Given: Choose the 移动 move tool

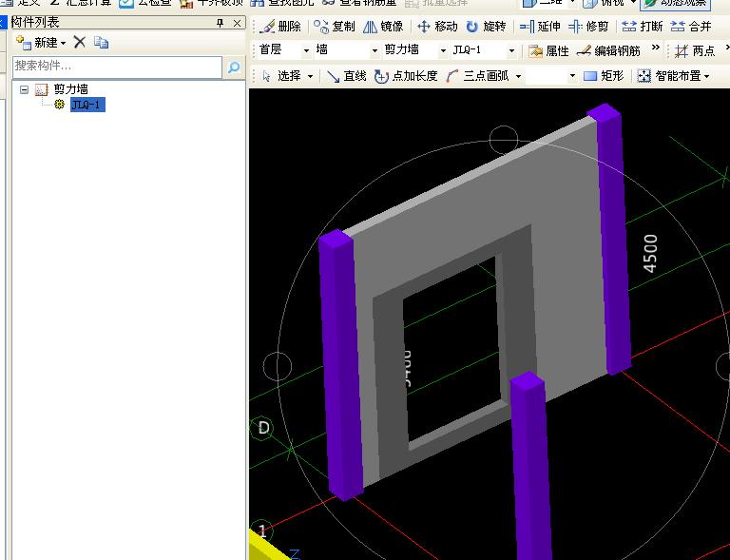Looking at the screenshot, I should tap(437, 27).
